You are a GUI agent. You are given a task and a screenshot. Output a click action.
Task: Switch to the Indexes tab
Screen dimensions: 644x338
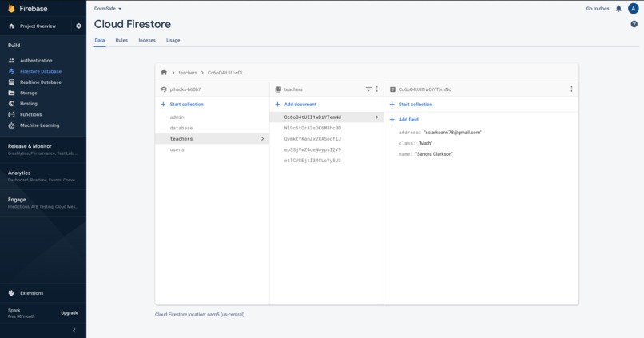147,40
